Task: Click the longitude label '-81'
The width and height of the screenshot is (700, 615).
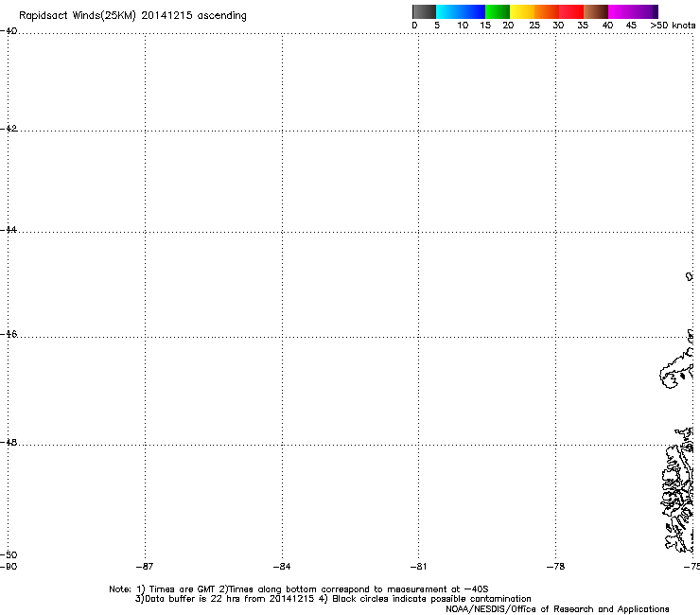Action: click(x=418, y=567)
